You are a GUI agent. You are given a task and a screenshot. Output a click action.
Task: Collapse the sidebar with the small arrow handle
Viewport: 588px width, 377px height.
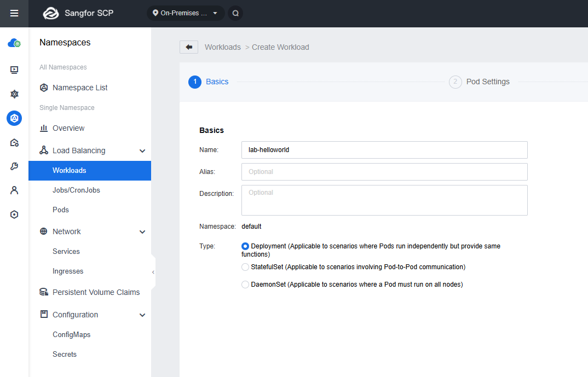(153, 272)
